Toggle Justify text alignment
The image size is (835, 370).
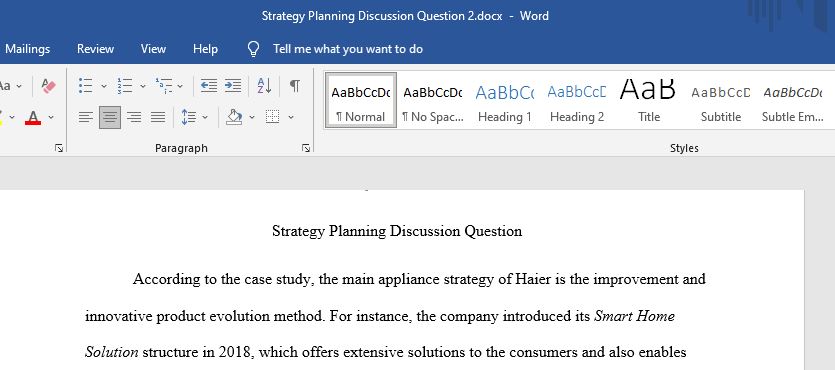pos(158,117)
